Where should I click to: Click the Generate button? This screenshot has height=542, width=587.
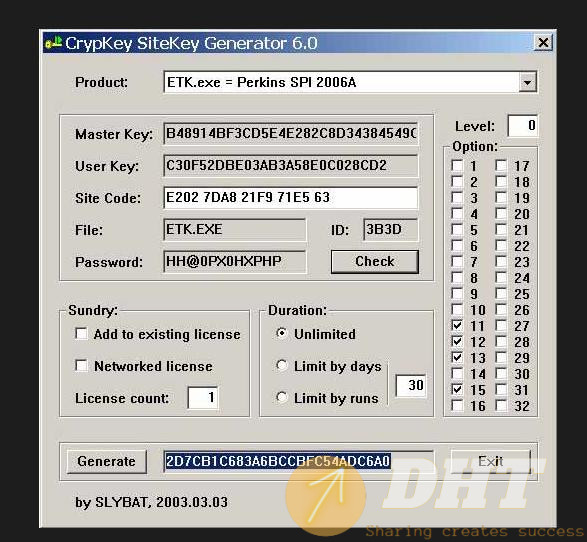pos(107,461)
